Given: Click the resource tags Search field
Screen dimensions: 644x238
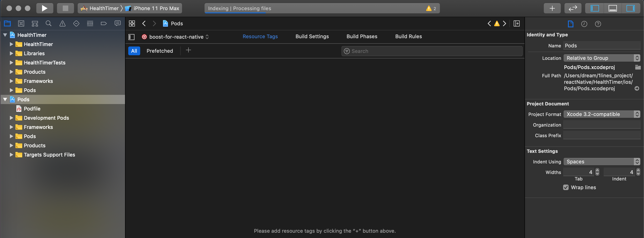Looking at the screenshot, I should click(432, 51).
